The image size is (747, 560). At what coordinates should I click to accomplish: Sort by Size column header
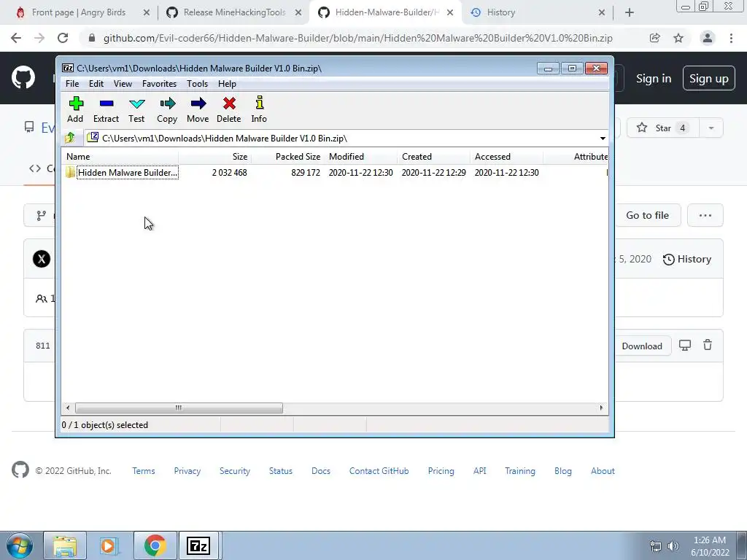(215, 157)
